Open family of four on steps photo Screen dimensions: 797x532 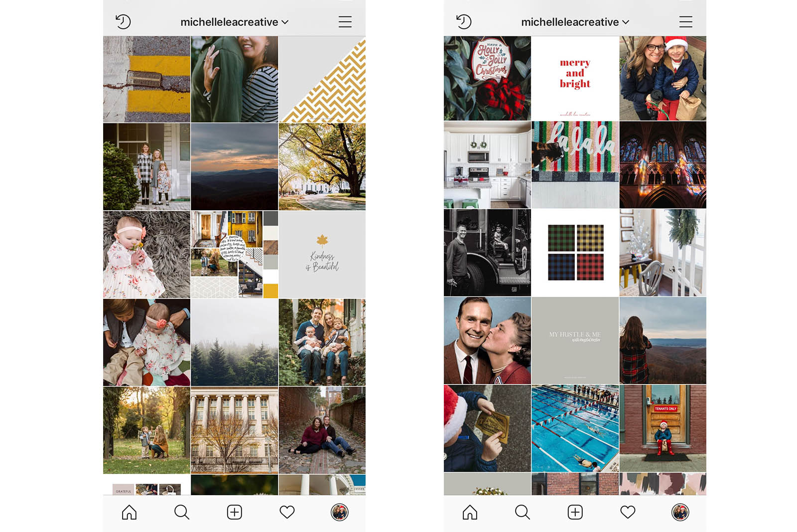[x=322, y=342]
